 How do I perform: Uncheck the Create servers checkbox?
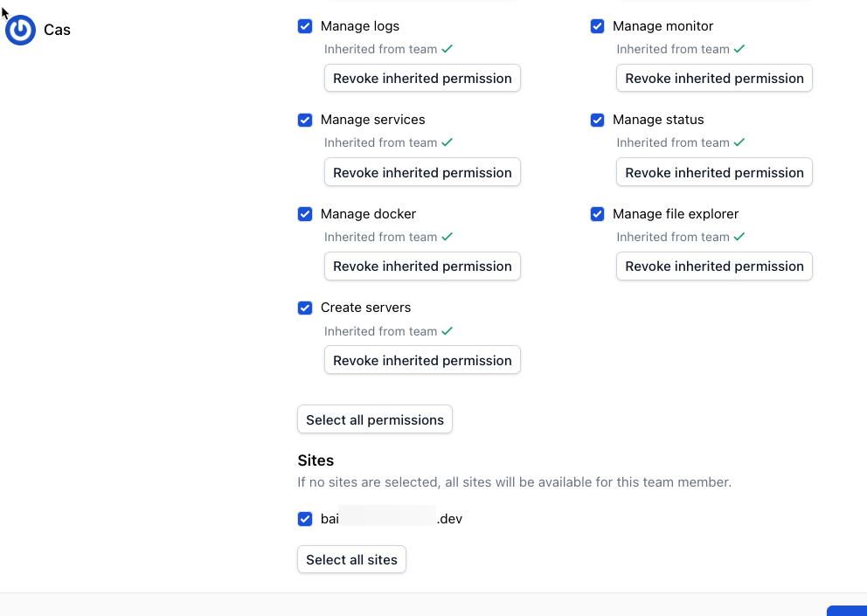[x=305, y=308]
